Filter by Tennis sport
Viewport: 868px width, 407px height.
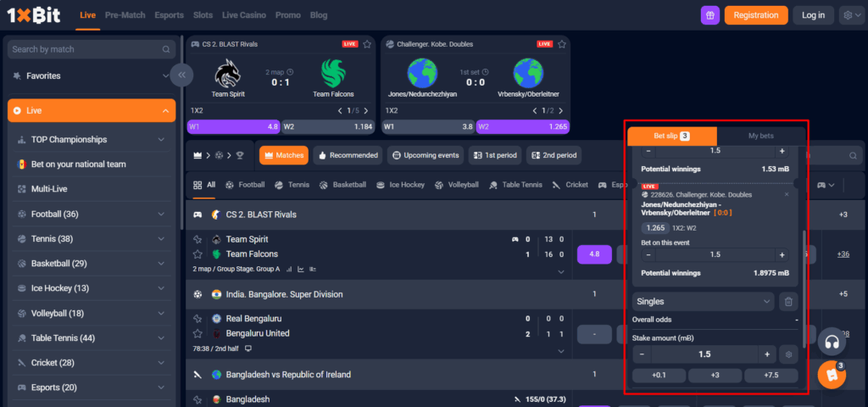coord(292,185)
